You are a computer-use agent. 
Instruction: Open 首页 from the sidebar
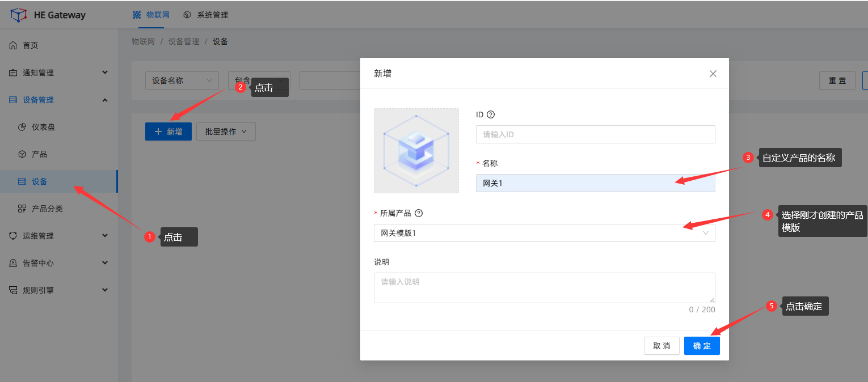31,45
